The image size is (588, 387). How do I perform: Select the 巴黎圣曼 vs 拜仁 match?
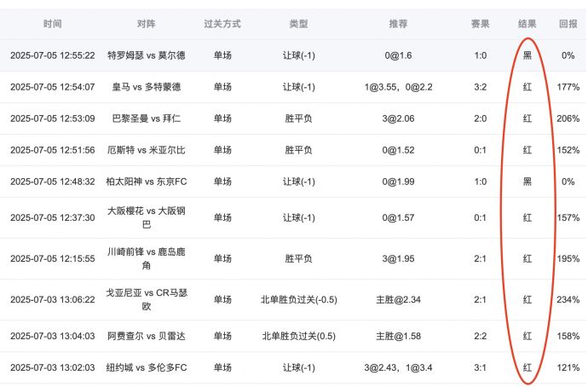(x=146, y=118)
